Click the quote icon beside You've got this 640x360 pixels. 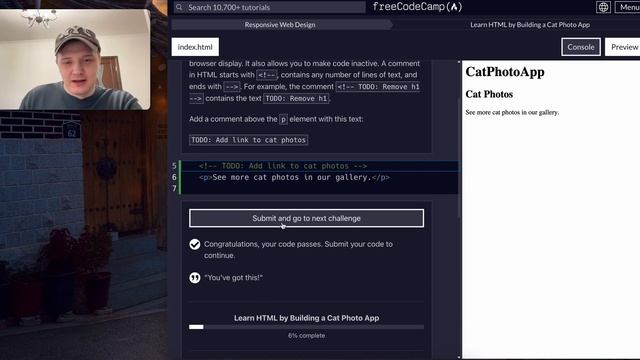(x=195, y=278)
